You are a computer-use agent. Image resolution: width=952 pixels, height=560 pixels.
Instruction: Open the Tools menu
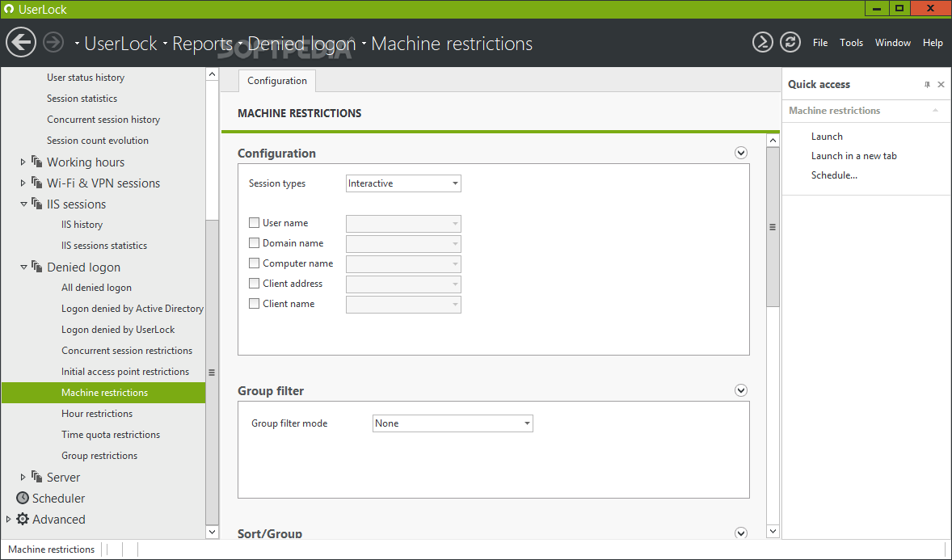[851, 43]
